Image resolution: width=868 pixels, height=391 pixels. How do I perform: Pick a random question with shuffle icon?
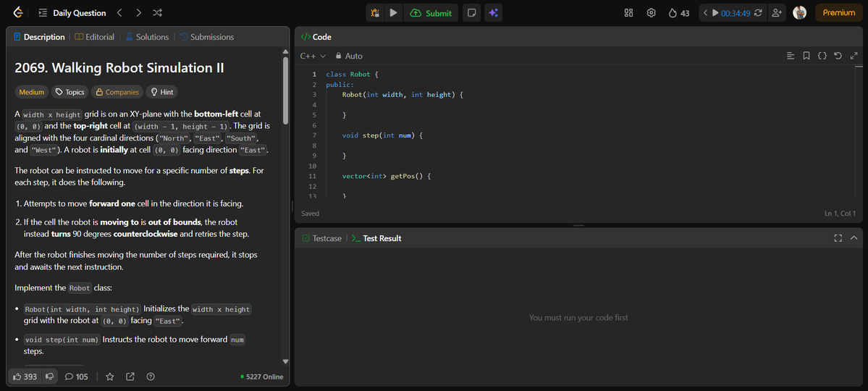(x=157, y=13)
